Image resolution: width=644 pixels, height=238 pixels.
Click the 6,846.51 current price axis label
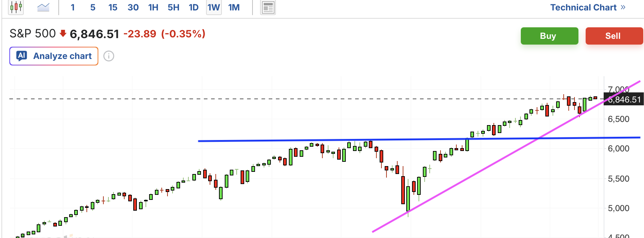click(x=624, y=100)
